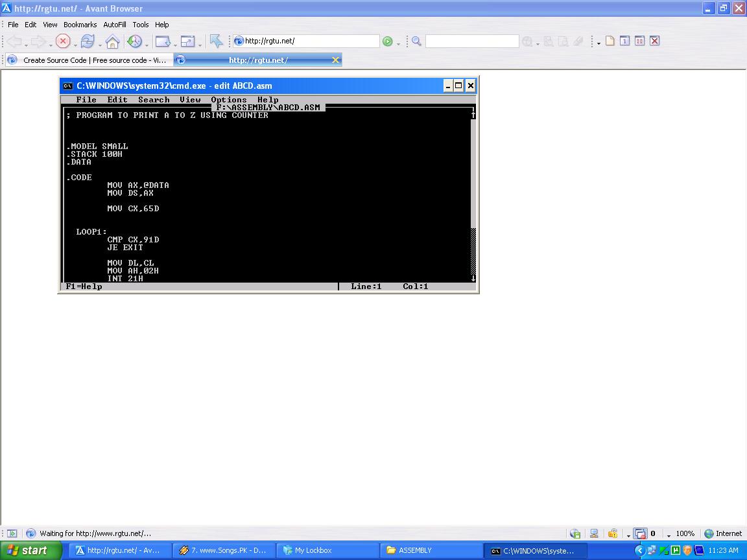
Task: Open the Forward button history dropdown arrow
Action: [x=50, y=45]
